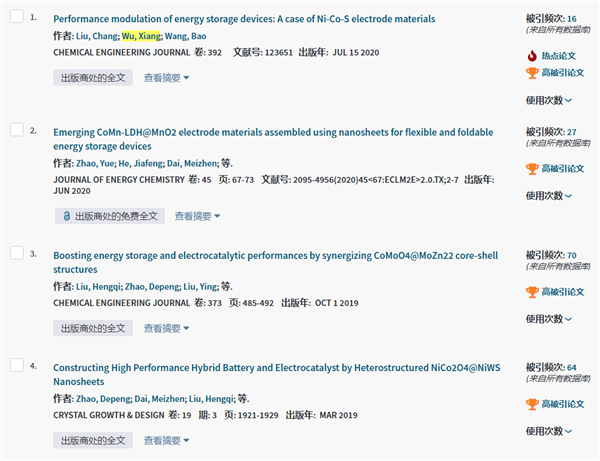Expand 使用次数 for third result

pyautogui.click(x=549, y=319)
